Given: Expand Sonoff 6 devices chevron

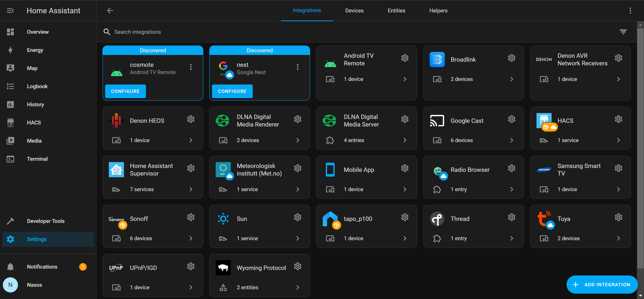Looking at the screenshot, I should [191, 239].
